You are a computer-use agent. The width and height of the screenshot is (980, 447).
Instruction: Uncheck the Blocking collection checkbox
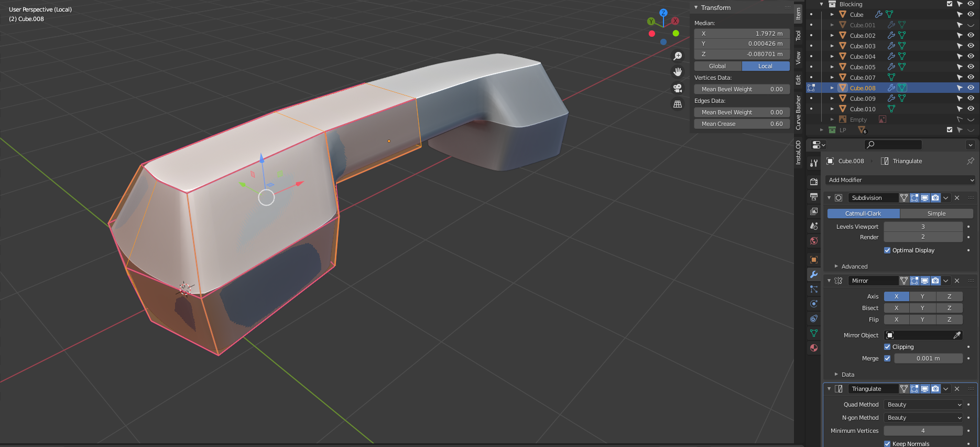point(950,4)
